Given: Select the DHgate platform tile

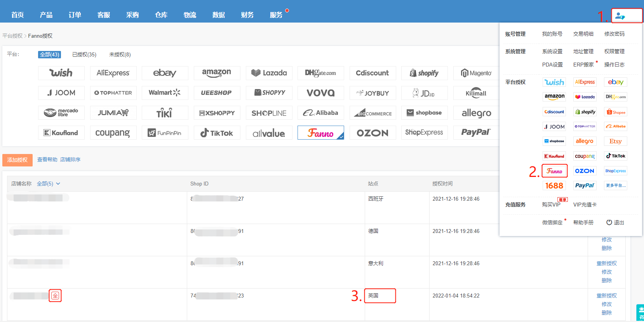Looking at the screenshot, I should [320, 73].
